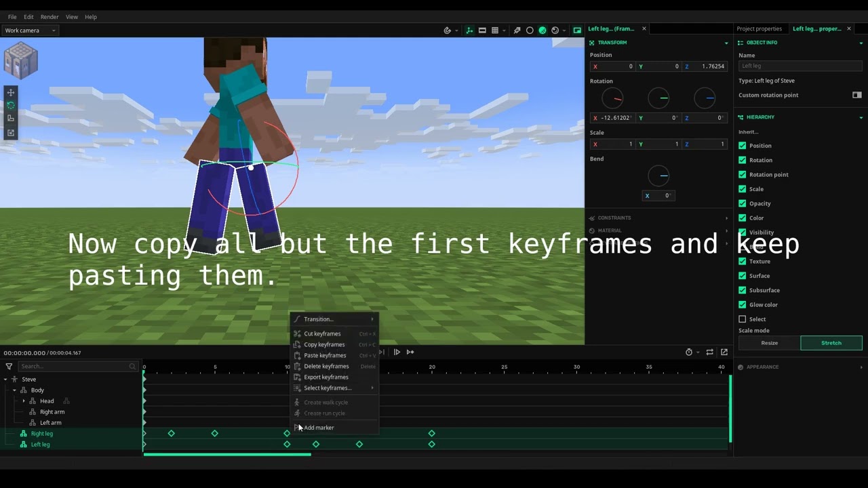Image resolution: width=868 pixels, height=488 pixels.
Task: Choose Paste keyframes from context menu
Action: (x=334, y=355)
